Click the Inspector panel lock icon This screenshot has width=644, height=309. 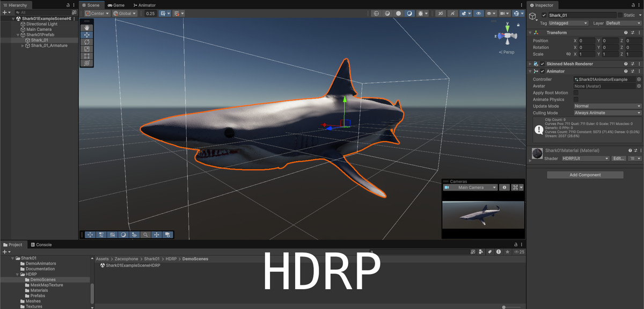[x=632, y=5]
